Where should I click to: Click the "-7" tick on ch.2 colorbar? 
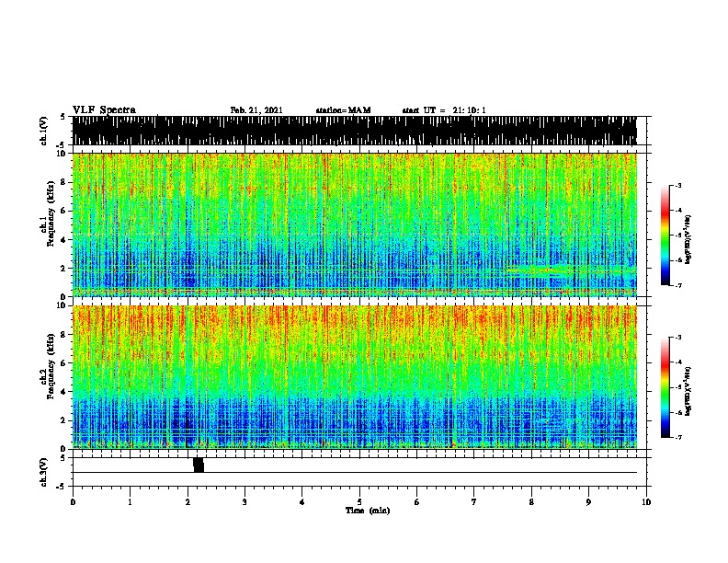coord(678,438)
